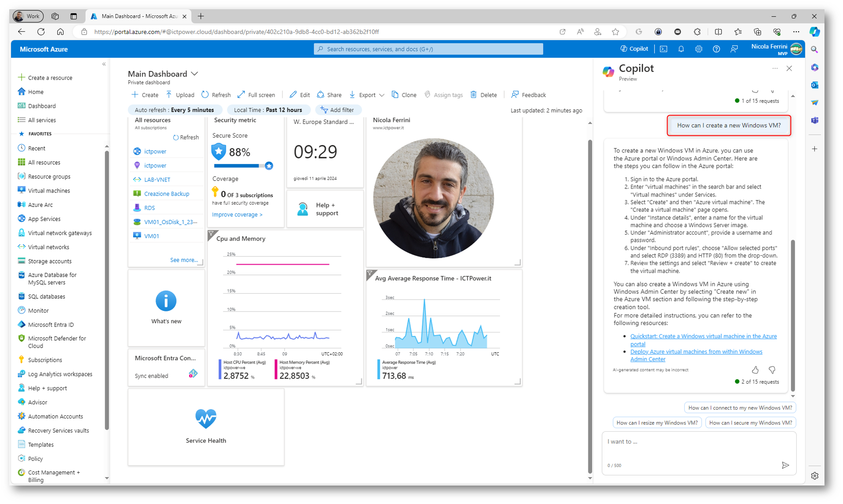Open the notifications bell
Viewport: 843px width, 504px height.
tap(681, 49)
